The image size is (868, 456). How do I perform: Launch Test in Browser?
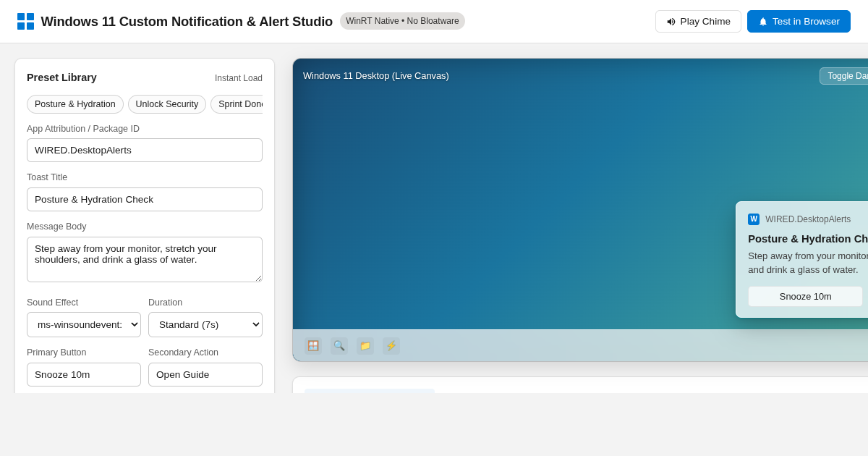click(799, 22)
